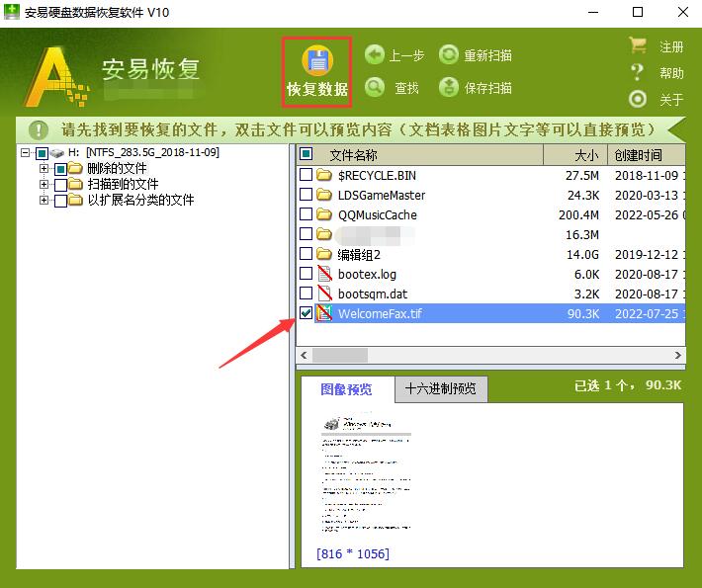The width and height of the screenshot is (702, 588).
Task: Click the WelcomeFax.tif file icon
Action: click(x=324, y=313)
